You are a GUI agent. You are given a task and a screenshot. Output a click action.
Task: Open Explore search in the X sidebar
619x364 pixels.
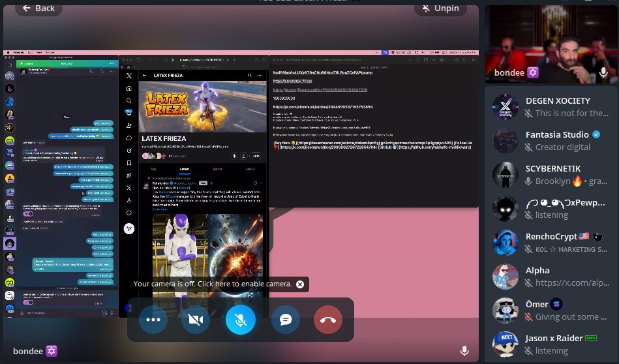pyautogui.click(x=129, y=100)
